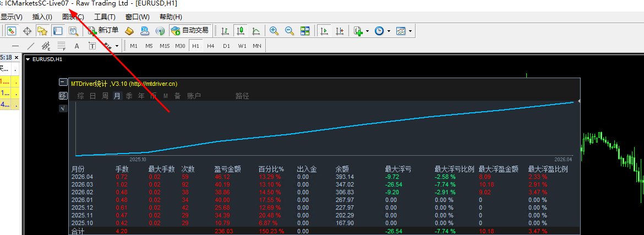Viewport: 644px width, 235px height.
Task: Open the 帮助(H) menu
Action: coord(171,17)
